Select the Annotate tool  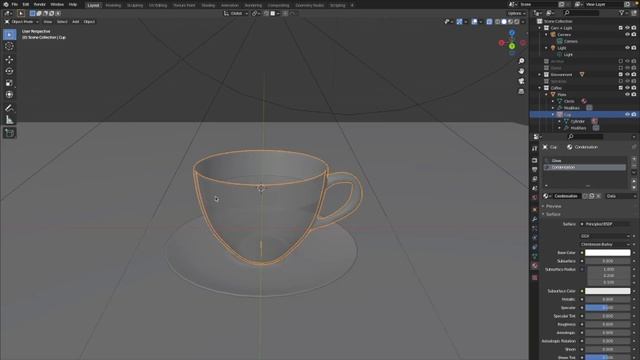point(9,108)
